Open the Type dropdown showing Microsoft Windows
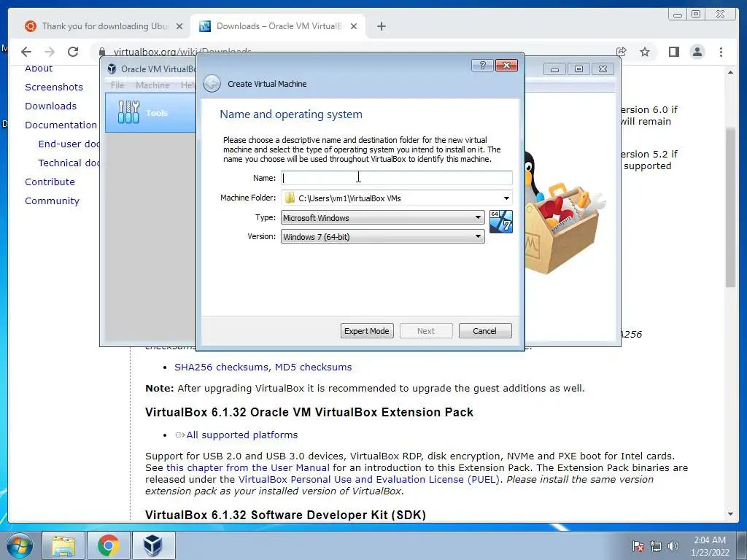747x560 pixels. (382, 217)
